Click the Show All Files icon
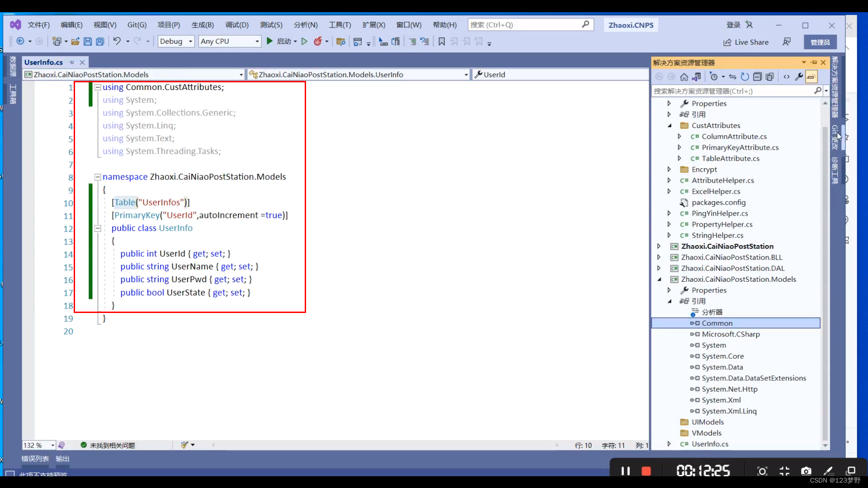The image size is (868, 488). (x=769, y=77)
